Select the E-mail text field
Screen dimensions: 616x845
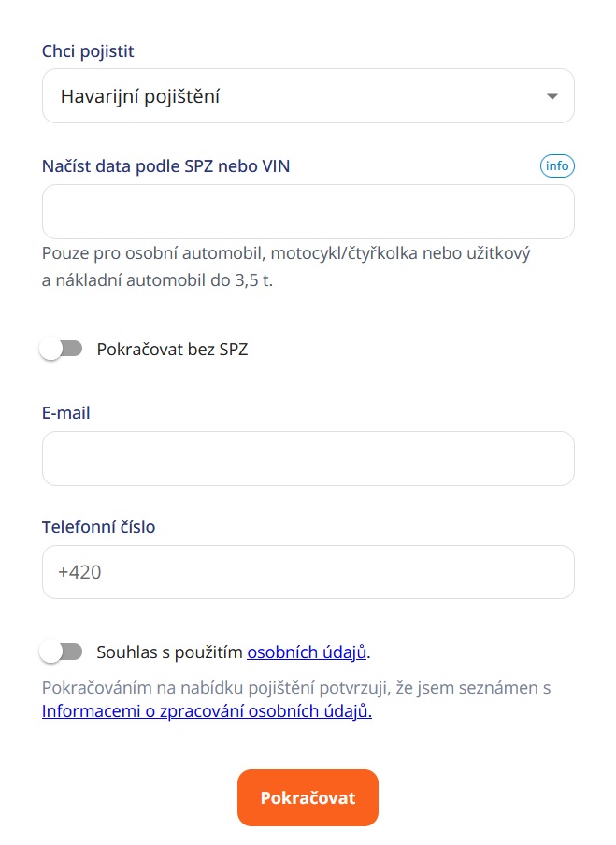[308, 458]
